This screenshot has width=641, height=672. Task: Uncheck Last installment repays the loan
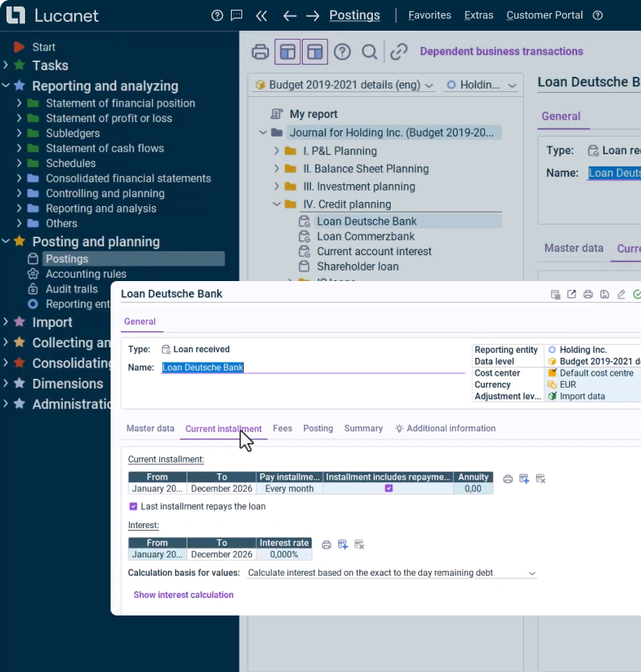click(133, 506)
